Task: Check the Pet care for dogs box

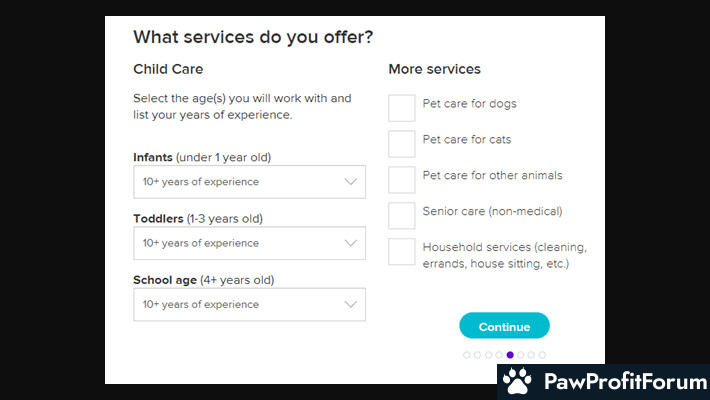Action: coord(401,108)
